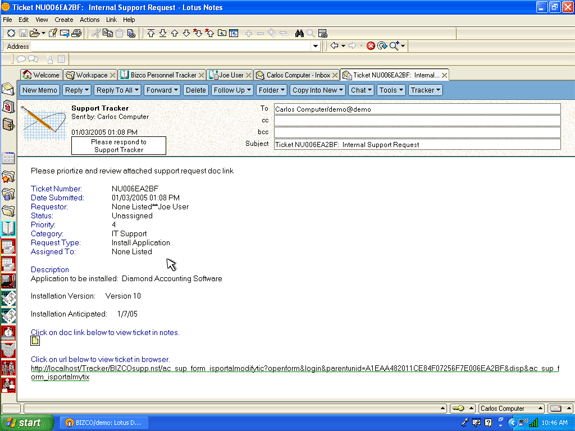Click the key icon in status bar
Viewport: 575px width, 431px height.
(458, 408)
